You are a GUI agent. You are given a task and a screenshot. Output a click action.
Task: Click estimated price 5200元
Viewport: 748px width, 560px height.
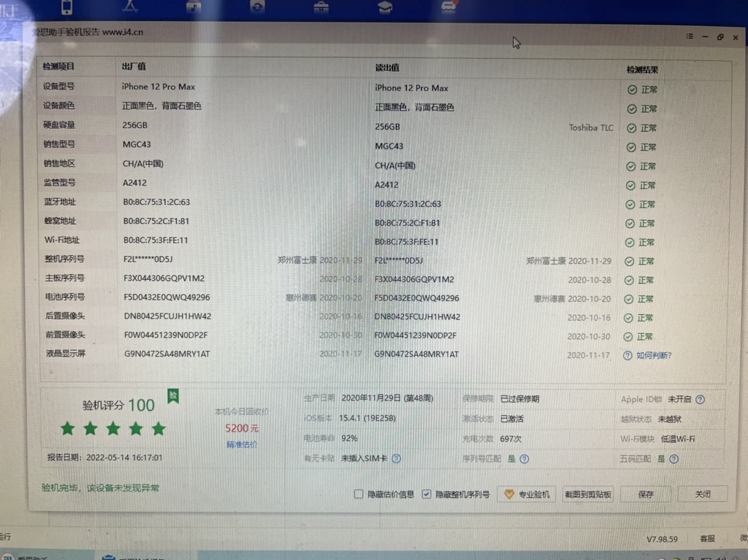242,429
